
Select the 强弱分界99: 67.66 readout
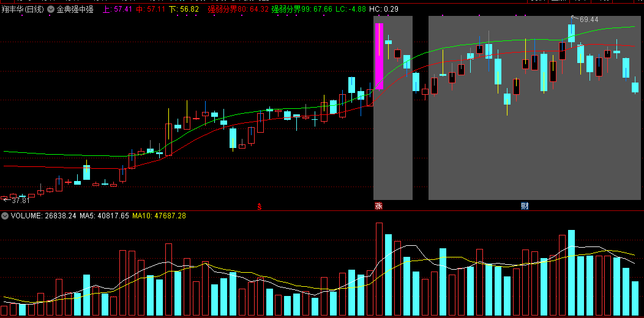tap(301, 9)
